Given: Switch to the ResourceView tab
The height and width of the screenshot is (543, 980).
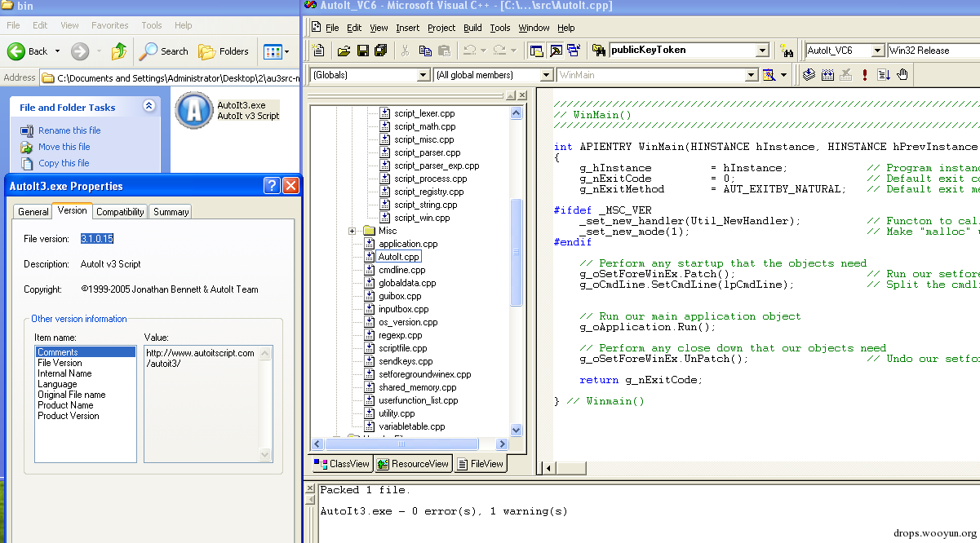Looking at the screenshot, I should pos(412,463).
